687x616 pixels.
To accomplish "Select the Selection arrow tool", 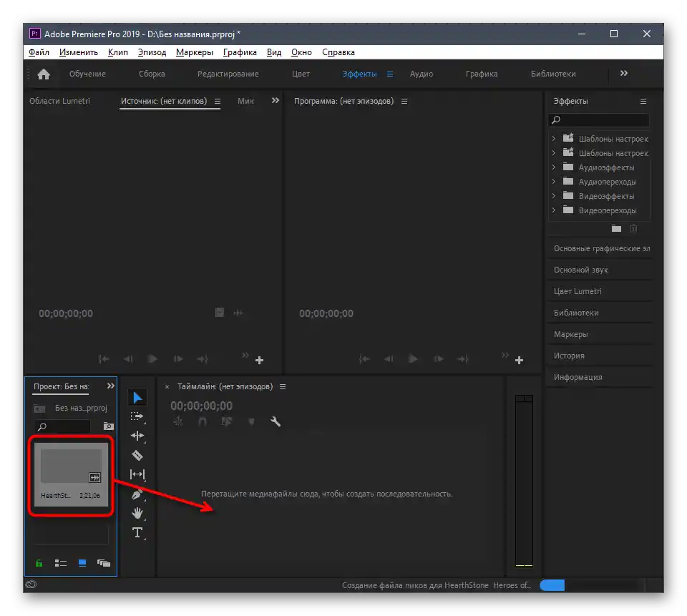I will click(x=137, y=397).
